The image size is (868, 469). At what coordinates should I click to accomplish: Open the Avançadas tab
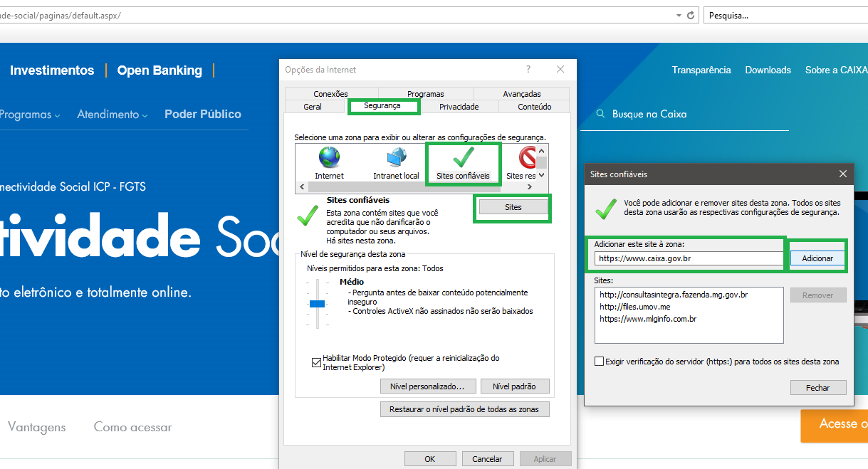click(521, 94)
